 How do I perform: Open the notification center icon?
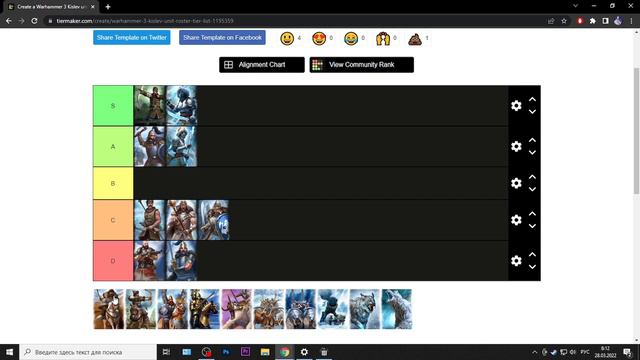[x=627, y=352]
